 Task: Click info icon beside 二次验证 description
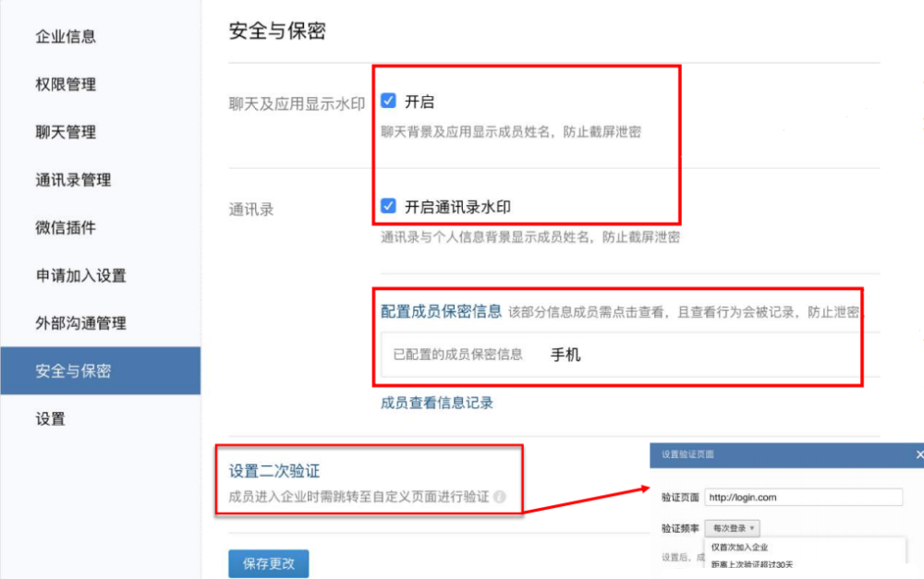500,497
